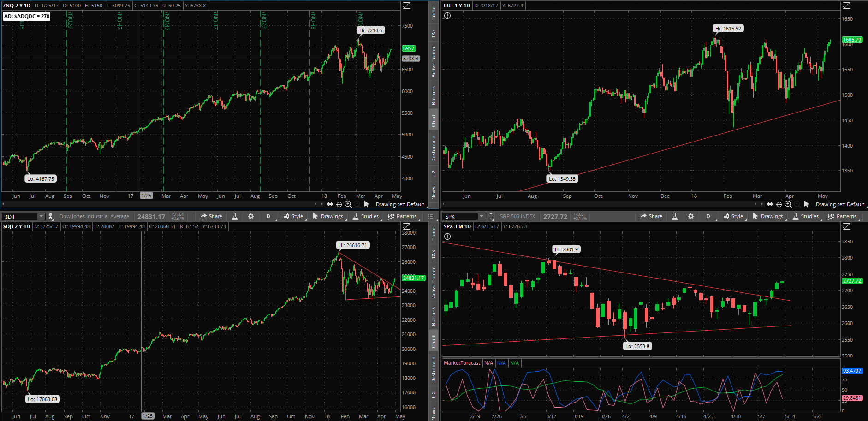
Task: Open Drawing set: Default menu on RUT chart
Action: tap(840, 204)
